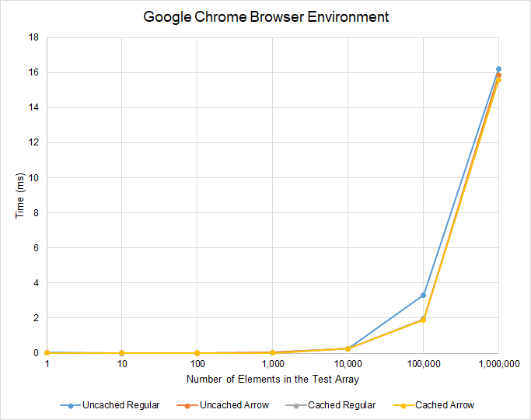The image size is (531, 420).
Task: Click the yellow data point at 100 elements
Action: coord(197,353)
